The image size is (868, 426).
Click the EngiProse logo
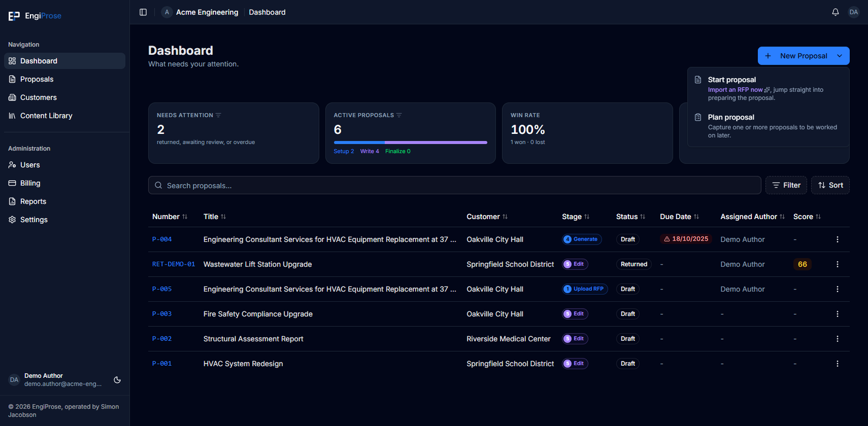pyautogui.click(x=35, y=16)
